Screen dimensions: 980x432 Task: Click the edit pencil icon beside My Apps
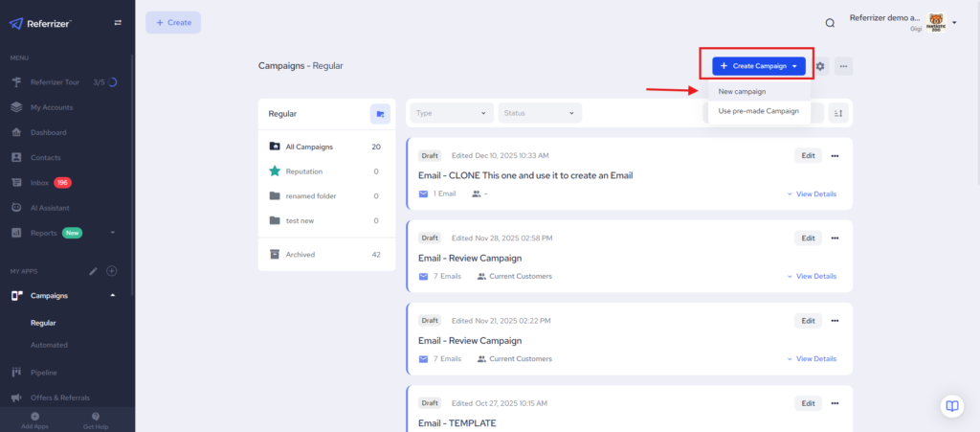93,271
